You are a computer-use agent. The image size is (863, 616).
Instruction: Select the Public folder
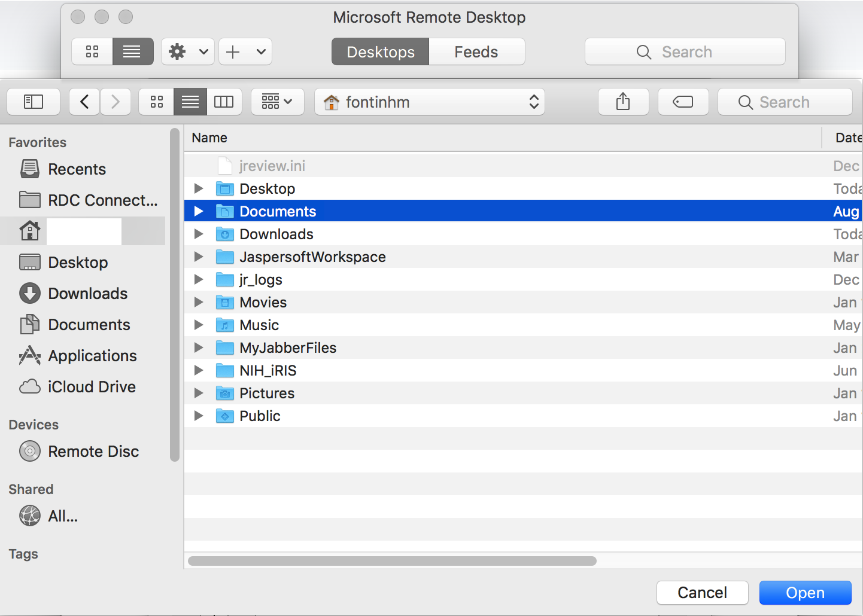524,416
